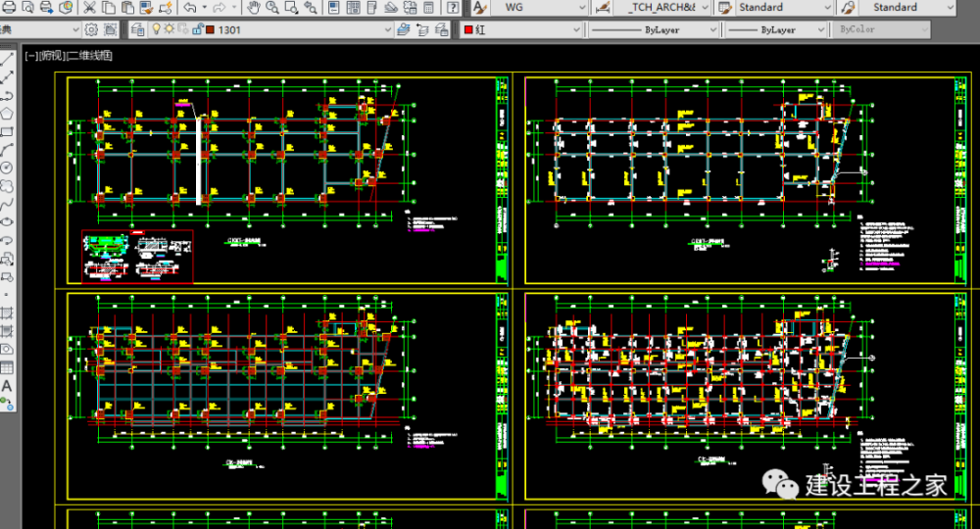Click Zoom Previous
Screen dimensions: 980x529
(x=310, y=8)
